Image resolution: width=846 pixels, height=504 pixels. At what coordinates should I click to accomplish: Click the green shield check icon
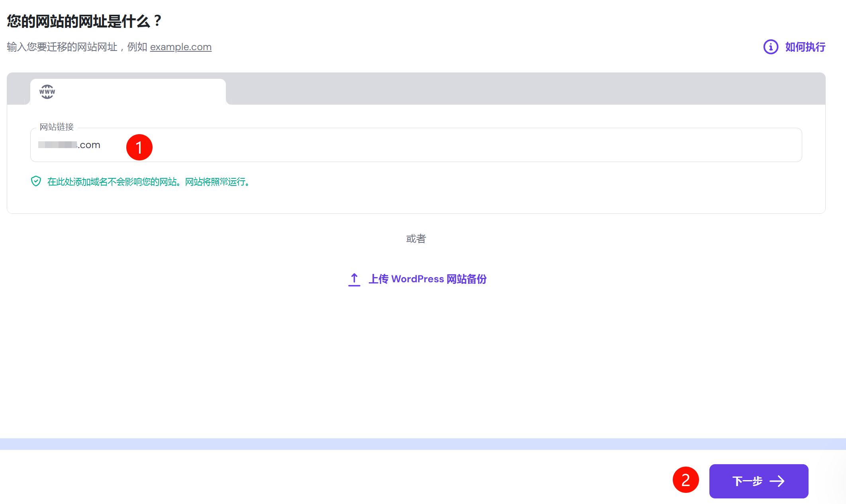pos(36,182)
